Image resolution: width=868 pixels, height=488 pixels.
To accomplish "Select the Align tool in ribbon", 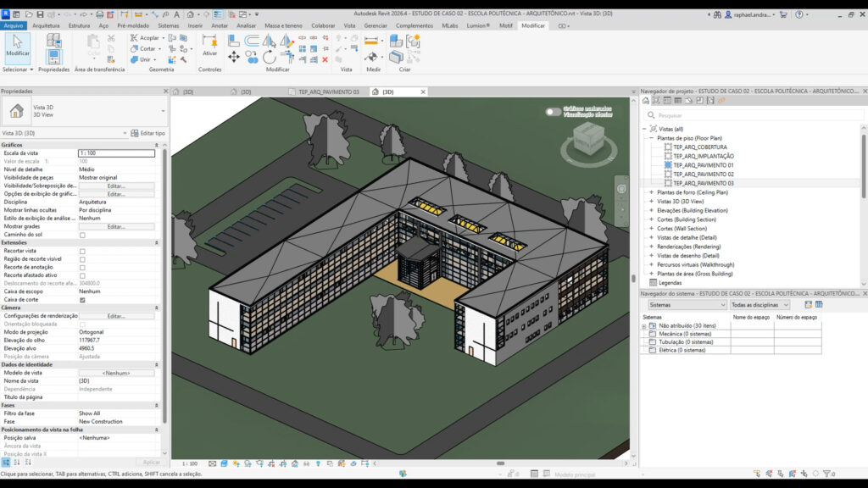I will pyautogui.click(x=234, y=40).
